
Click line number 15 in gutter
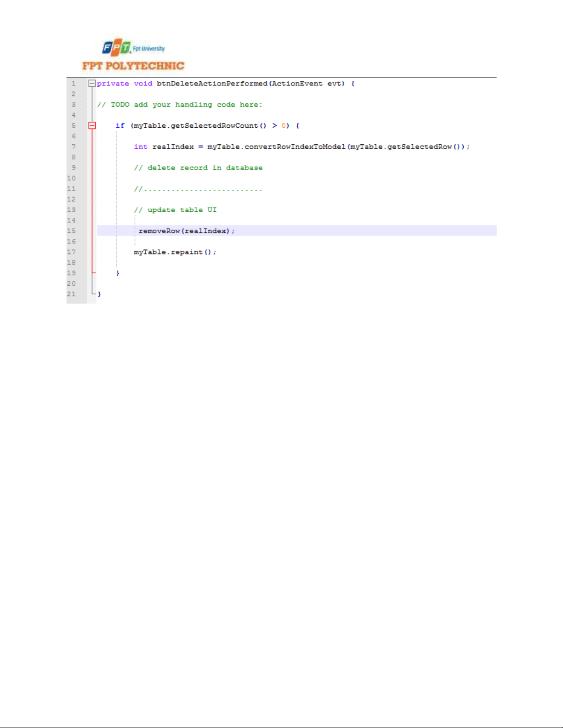tap(71, 231)
